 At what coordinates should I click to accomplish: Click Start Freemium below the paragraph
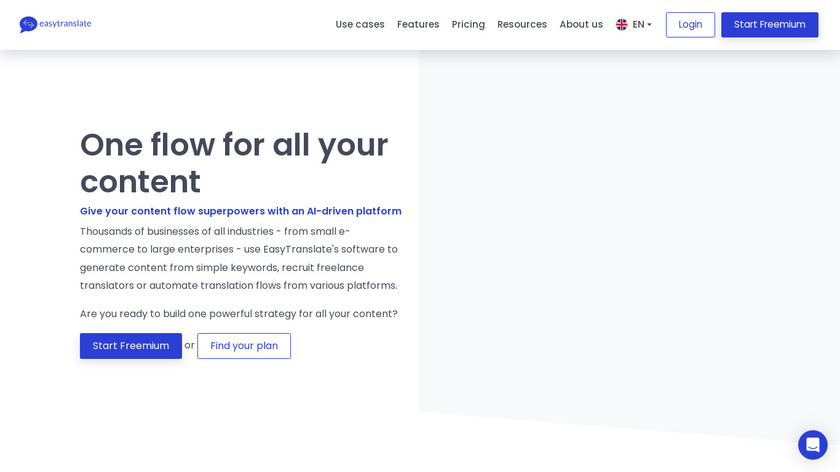(x=131, y=346)
